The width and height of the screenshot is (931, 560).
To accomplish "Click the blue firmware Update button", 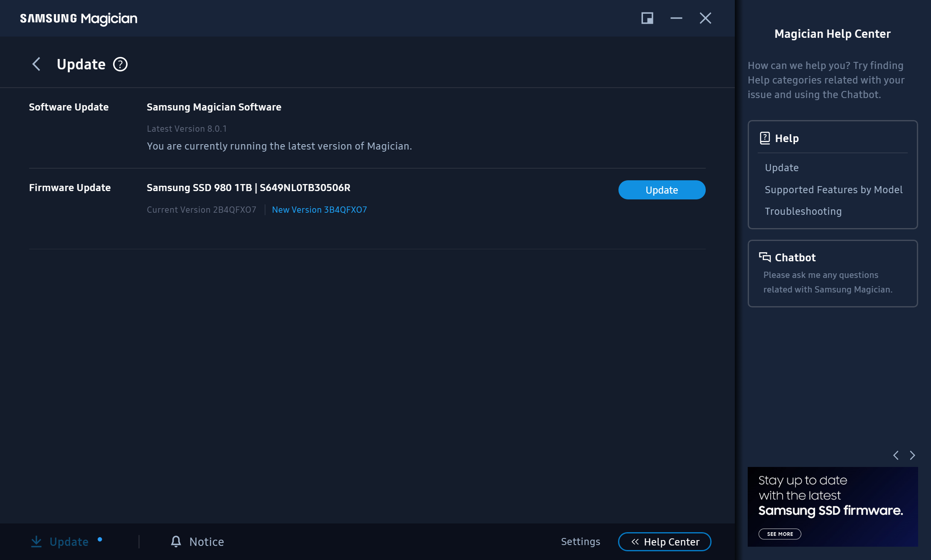I will (x=662, y=190).
